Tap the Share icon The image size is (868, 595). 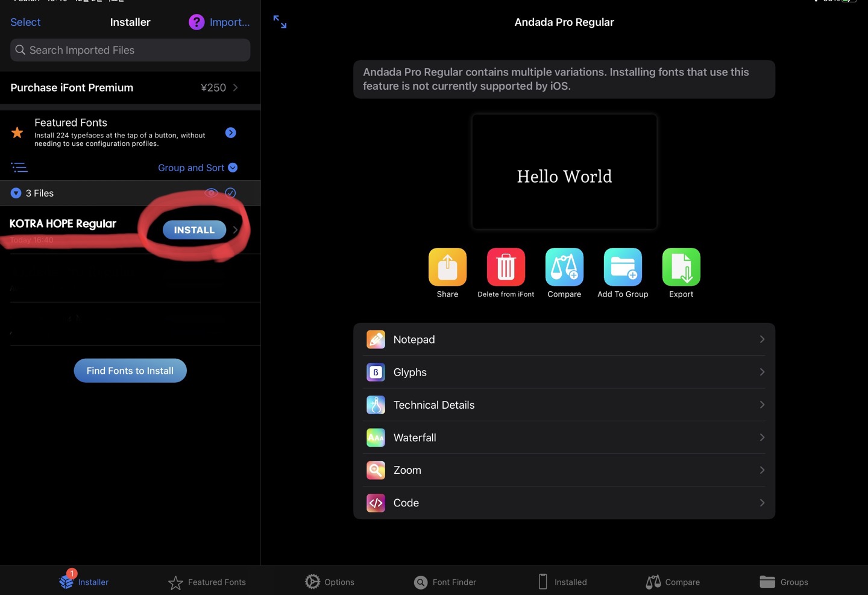(447, 266)
